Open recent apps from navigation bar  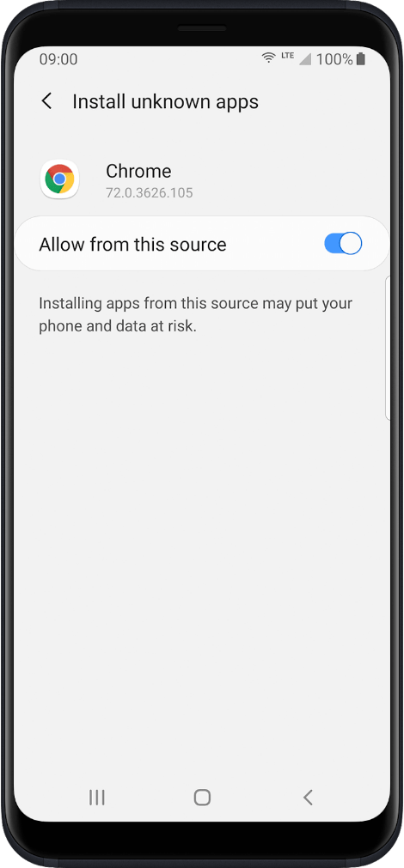point(96,797)
